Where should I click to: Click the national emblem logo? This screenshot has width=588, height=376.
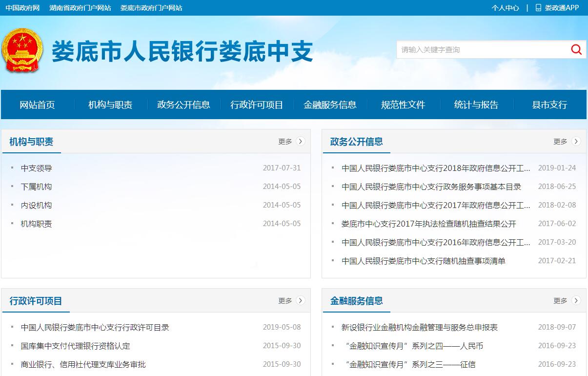pyautogui.click(x=22, y=51)
